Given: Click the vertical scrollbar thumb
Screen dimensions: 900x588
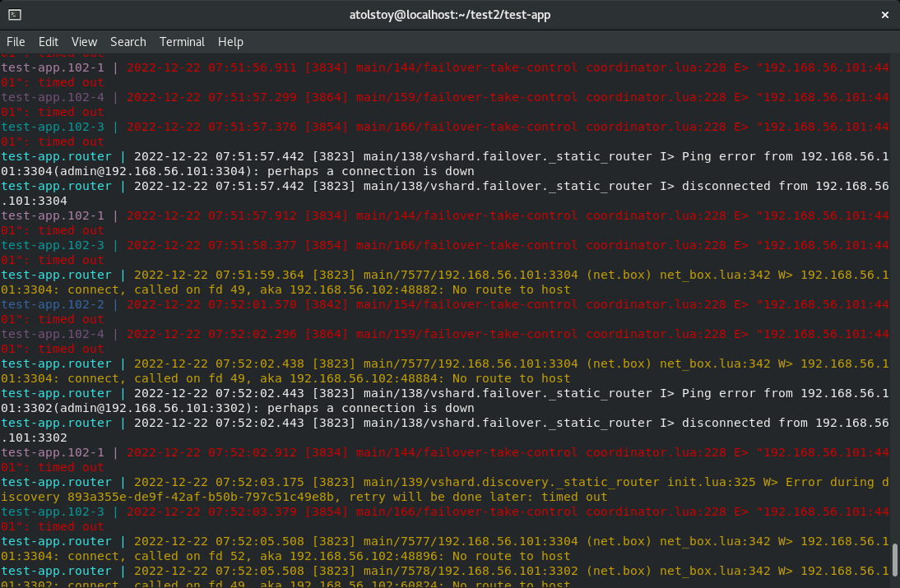Looking at the screenshot, I should pos(895,559).
